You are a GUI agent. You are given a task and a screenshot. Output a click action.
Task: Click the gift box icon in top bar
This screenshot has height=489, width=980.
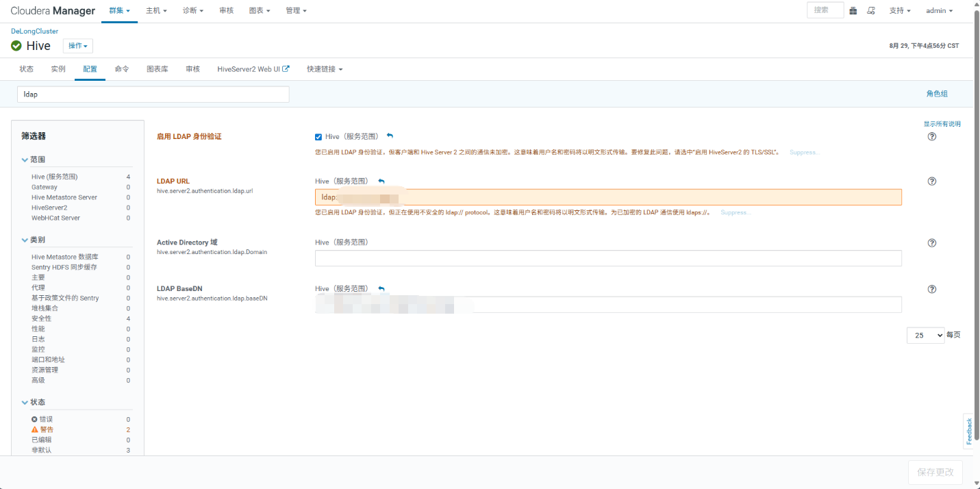pyautogui.click(x=853, y=10)
